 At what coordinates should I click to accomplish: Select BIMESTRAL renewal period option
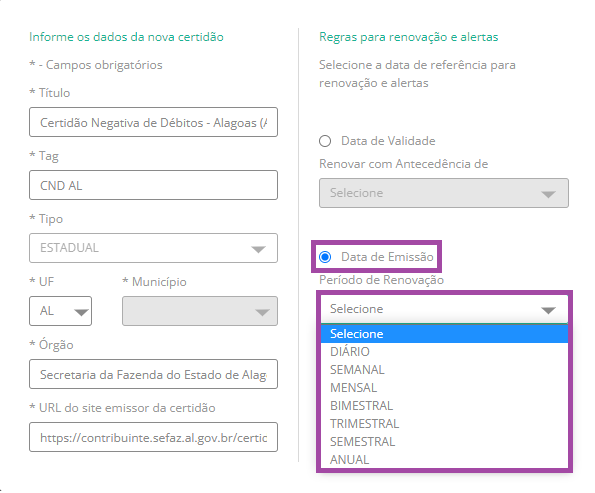pos(444,406)
